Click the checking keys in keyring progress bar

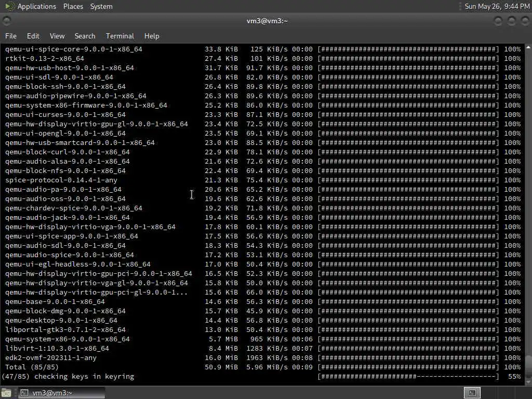tap(408, 377)
